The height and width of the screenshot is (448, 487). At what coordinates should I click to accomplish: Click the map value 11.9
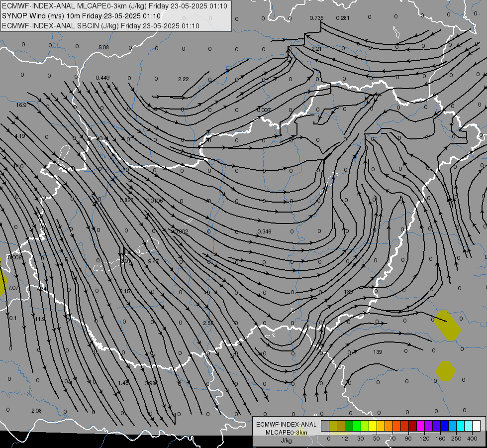[x=40, y=319]
